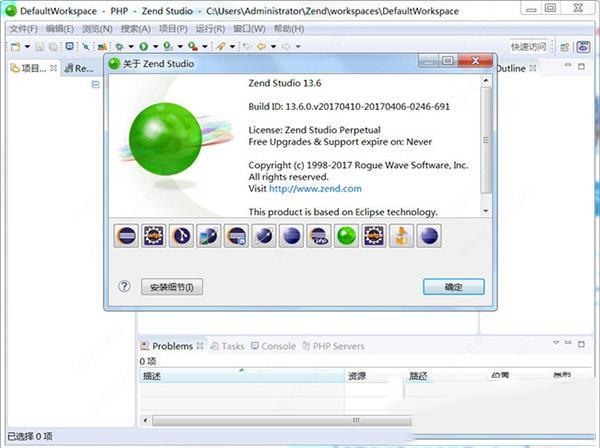Expand the Back history dropdown arrow
Image resolution: width=600 pixels, height=448 pixels.
click(x=274, y=47)
